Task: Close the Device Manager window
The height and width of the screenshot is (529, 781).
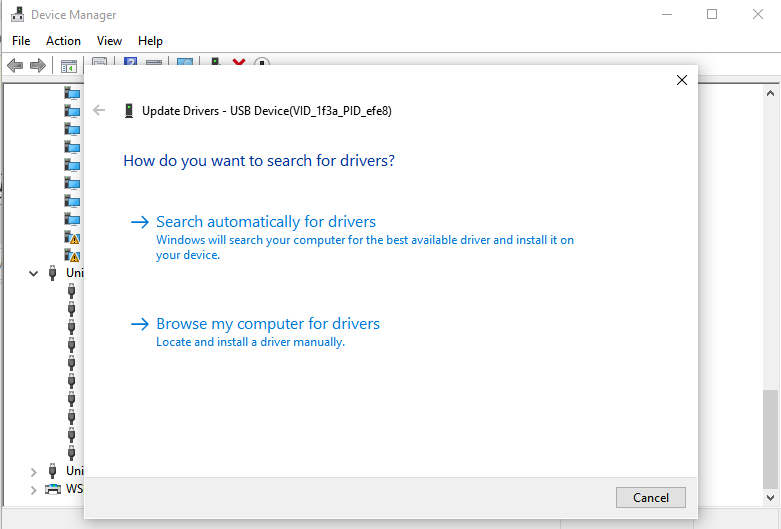Action: (x=758, y=14)
